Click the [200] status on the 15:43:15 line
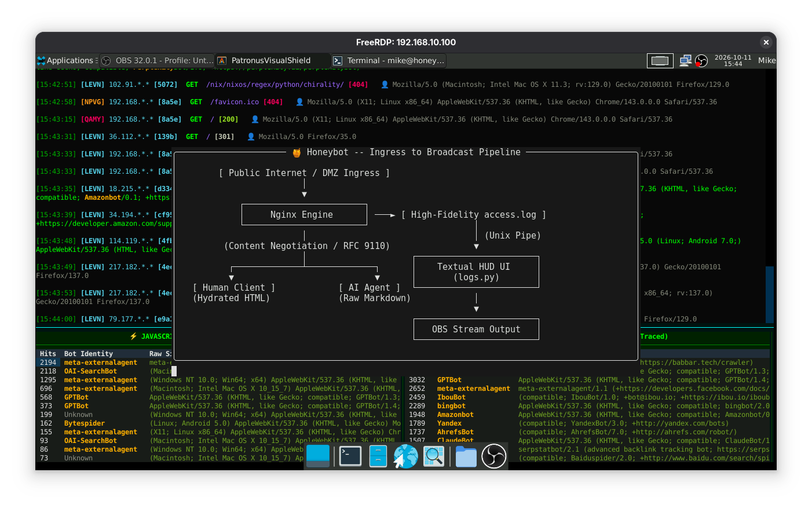 (228, 119)
